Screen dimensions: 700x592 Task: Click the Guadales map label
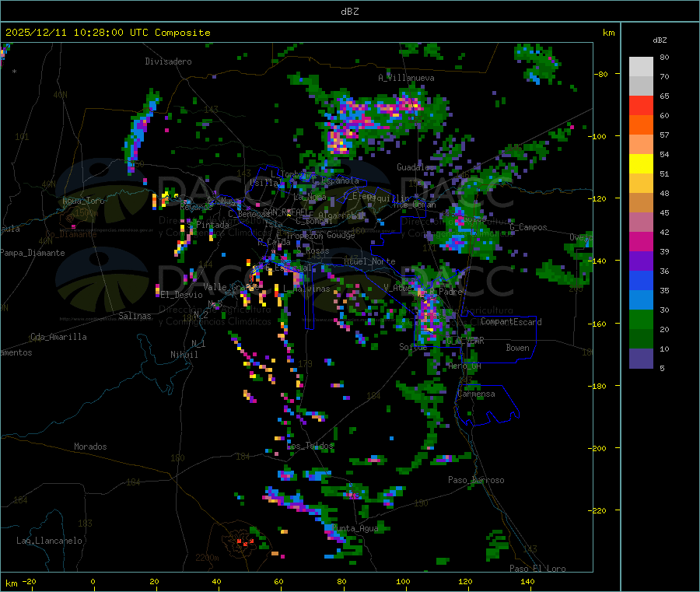[x=415, y=167]
